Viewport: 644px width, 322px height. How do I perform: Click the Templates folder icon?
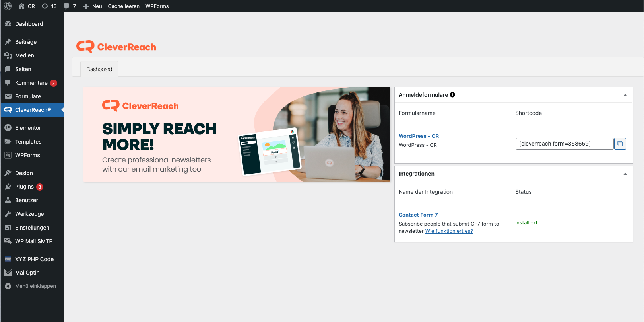[x=8, y=142]
